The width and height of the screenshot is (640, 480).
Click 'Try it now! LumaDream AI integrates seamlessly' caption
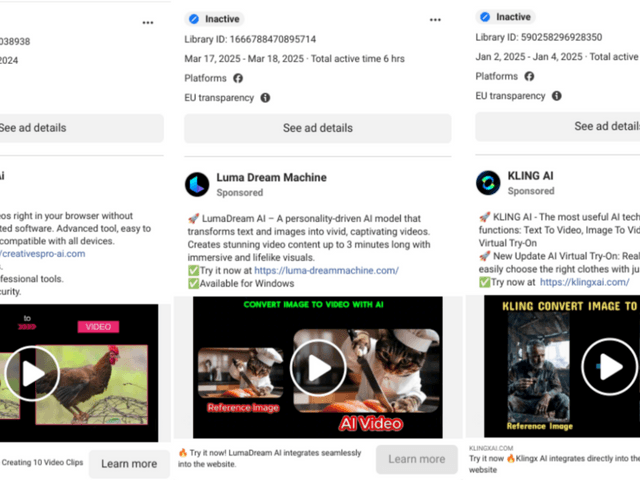(270, 458)
